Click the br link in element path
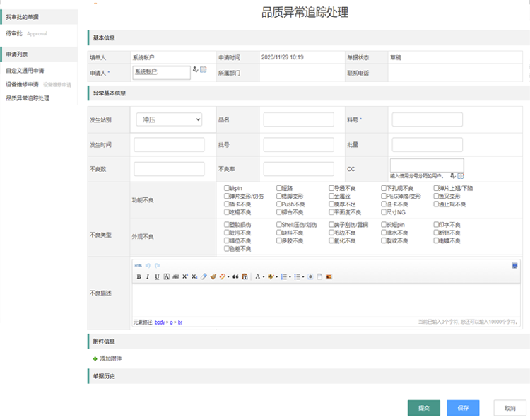The width and height of the screenshot is (530, 420). (180, 322)
